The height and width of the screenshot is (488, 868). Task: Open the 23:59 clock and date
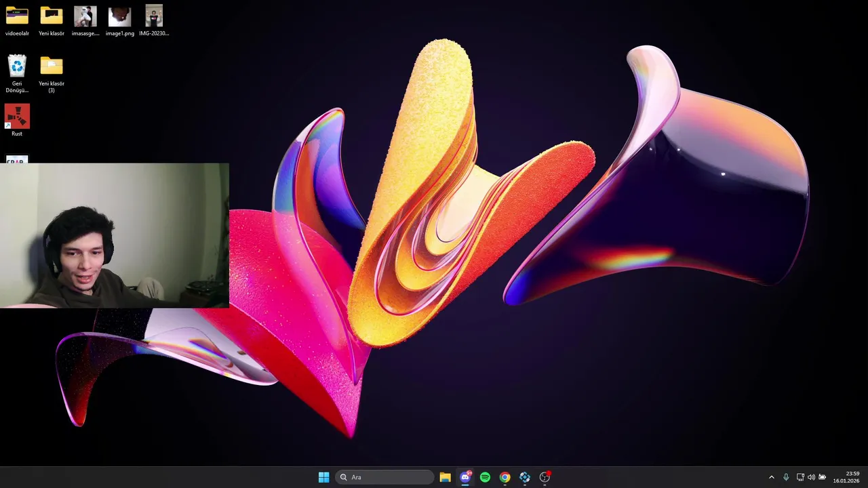(x=846, y=477)
